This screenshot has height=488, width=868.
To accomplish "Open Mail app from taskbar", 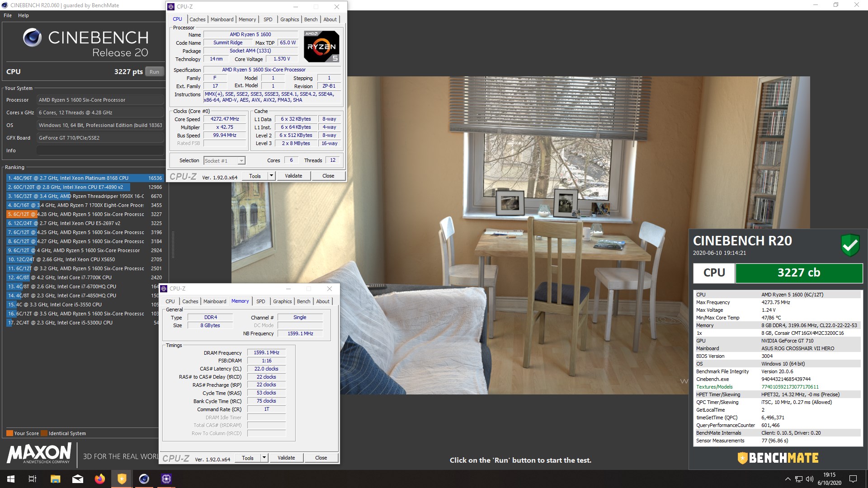I will [x=78, y=479].
